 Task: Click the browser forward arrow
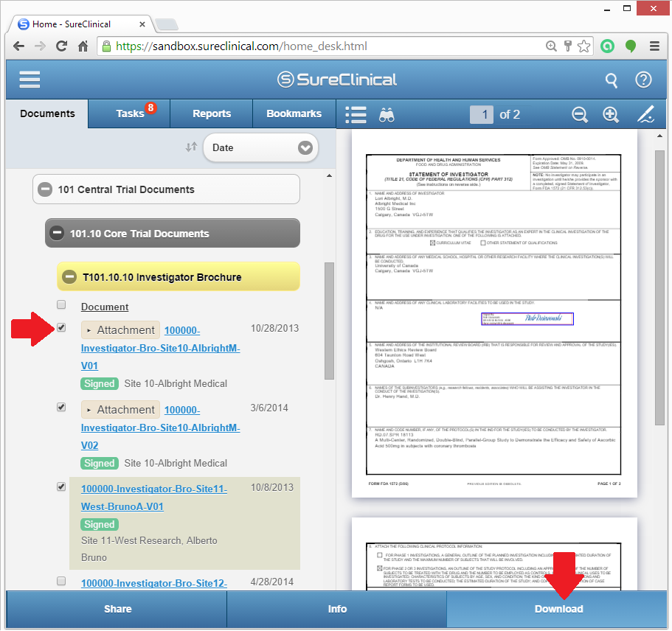[x=40, y=46]
